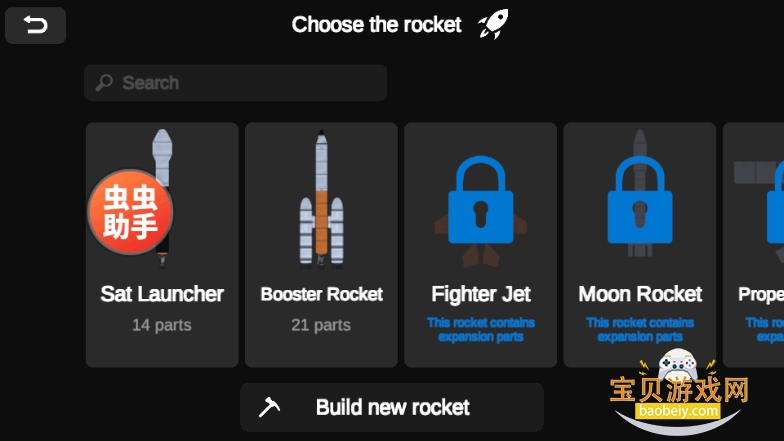
Task: Click the Booster Rocket preview image
Action: (x=321, y=199)
